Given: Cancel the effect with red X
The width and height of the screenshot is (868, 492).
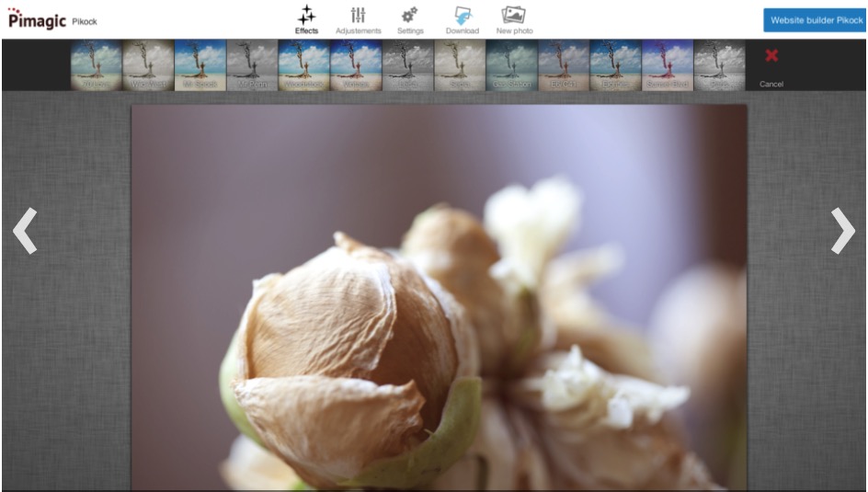Looking at the screenshot, I should tap(771, 64).
